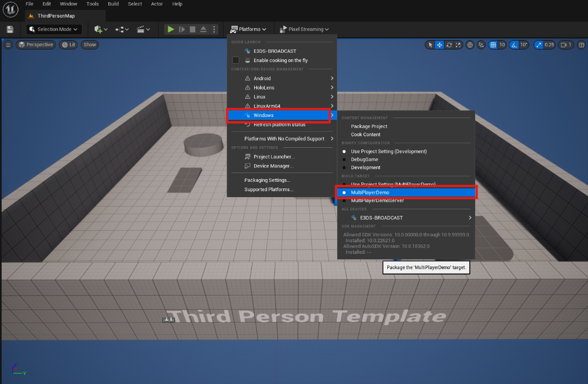
Task: Open the Build menu in menu bar
Action: (x=113, y=4)
